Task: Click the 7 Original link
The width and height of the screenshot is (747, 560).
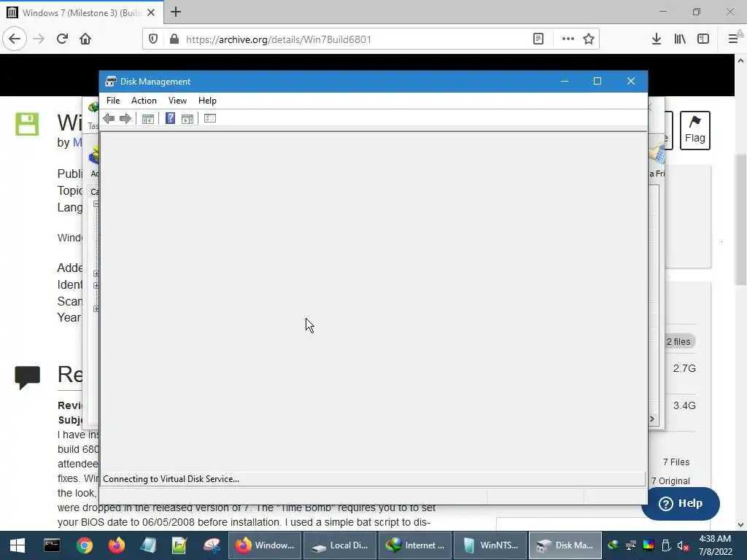Action: (x=670, y=481)
